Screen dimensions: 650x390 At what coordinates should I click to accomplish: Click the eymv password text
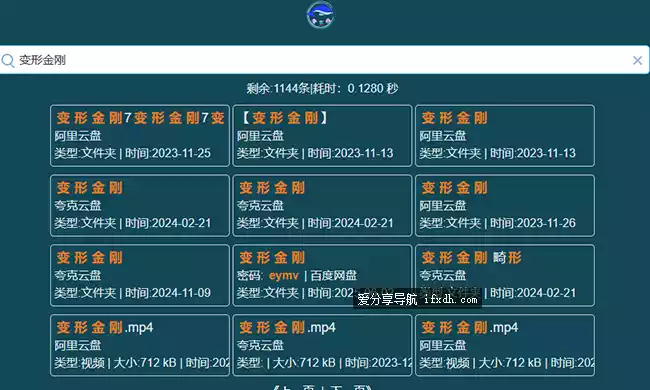(284, 276)
